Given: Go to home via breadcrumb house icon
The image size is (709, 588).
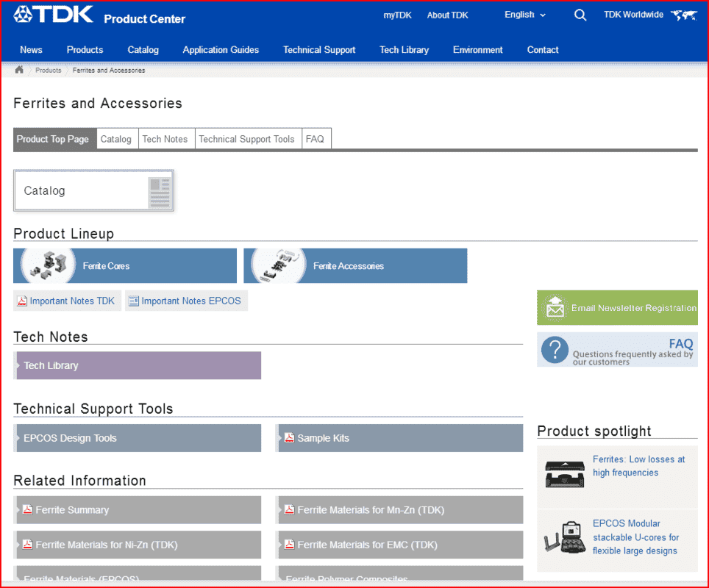Looking at the screenshot, I should 20,70.
